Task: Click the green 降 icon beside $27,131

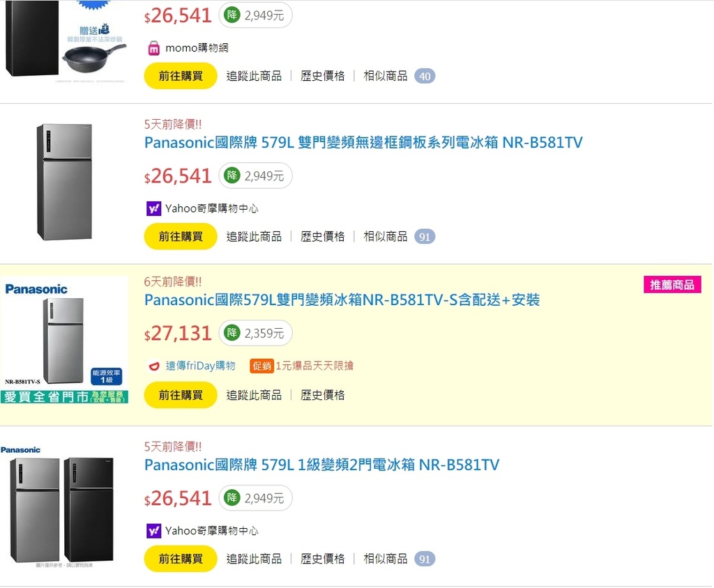Action: [x=232, y=334]
